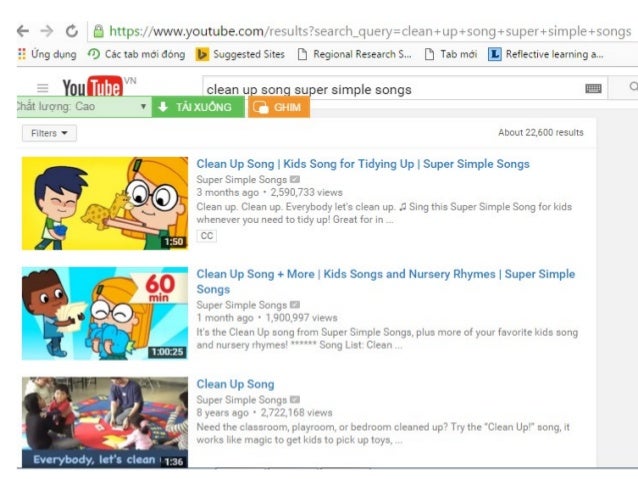Viewport: 638px width, 479px height.
Task: Open Super Simple Songs channel under first result
Action: 242,179
